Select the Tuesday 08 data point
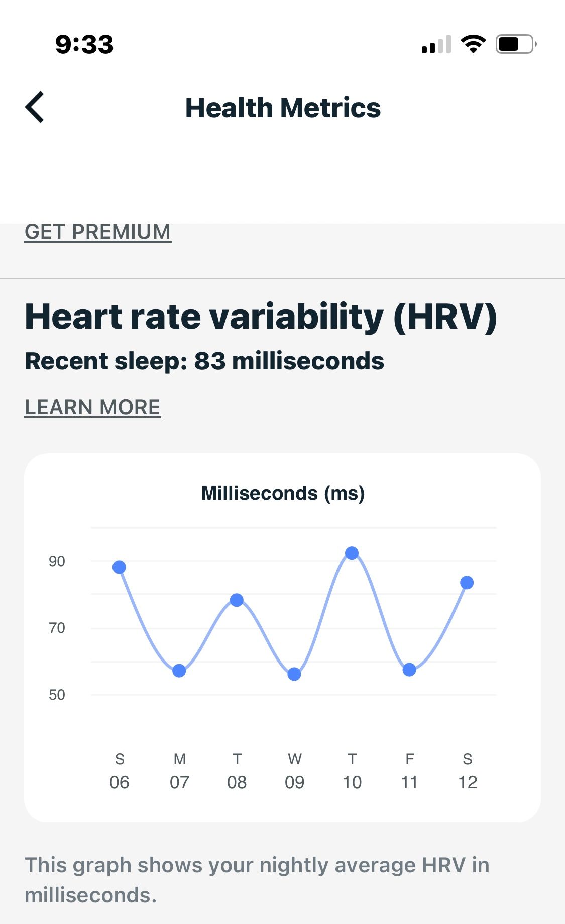The image size is (565, 924). 237,600
